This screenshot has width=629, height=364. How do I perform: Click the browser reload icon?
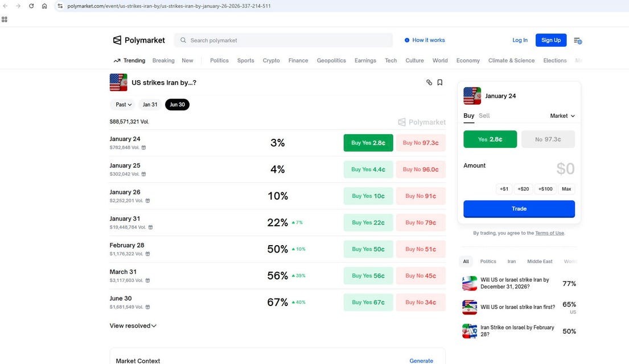31,6
